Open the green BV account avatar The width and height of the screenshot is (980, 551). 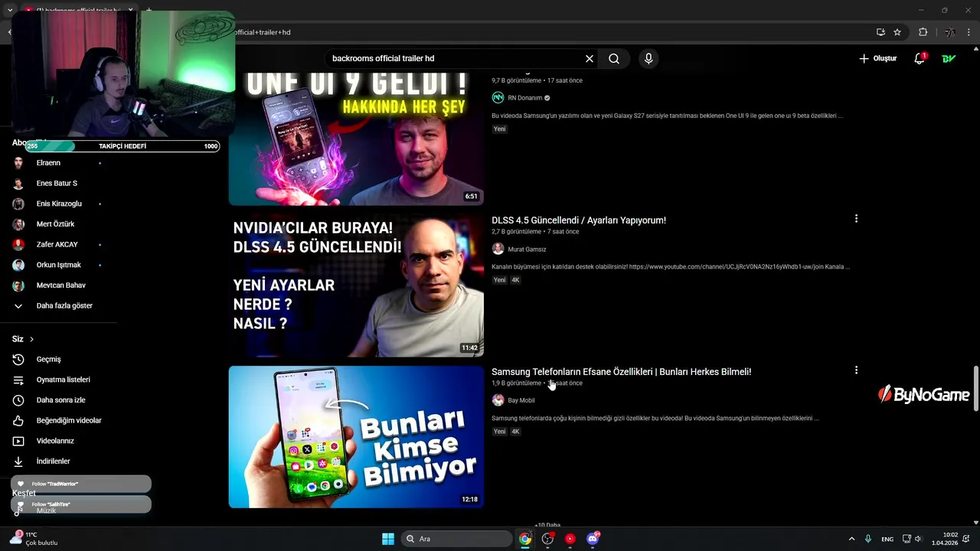point(949,59)
